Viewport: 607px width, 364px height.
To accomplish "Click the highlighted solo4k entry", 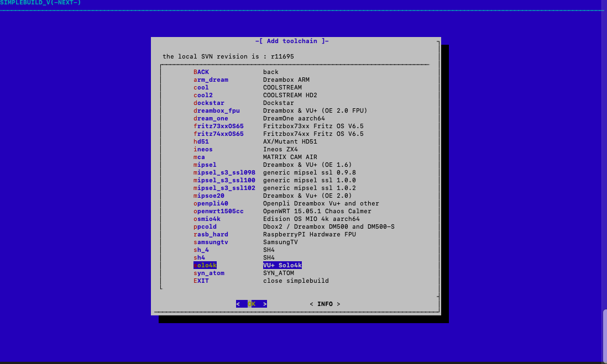I will tap(205, 265).
